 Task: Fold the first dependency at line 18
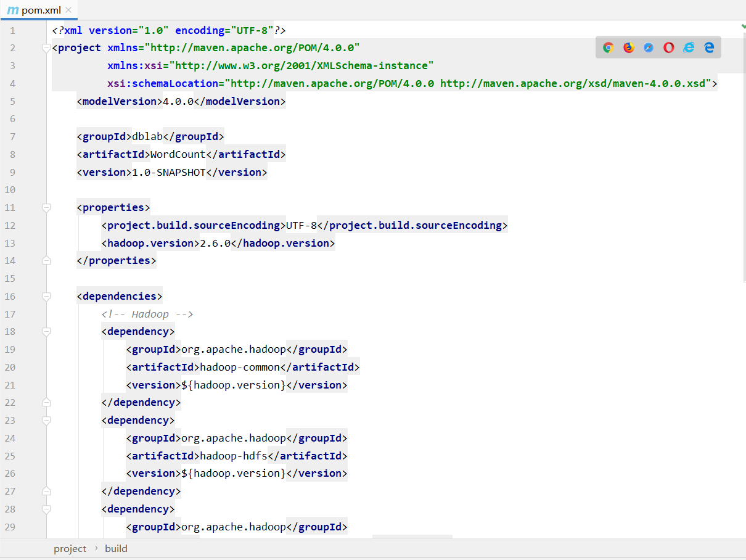pyautogui.click(x=46, y=332)
